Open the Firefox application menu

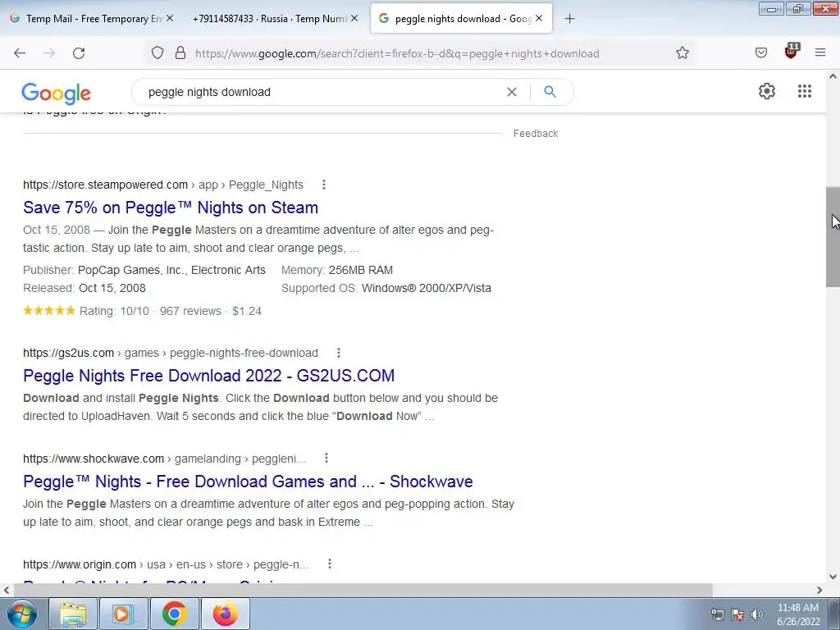click(x=819, y=52)
